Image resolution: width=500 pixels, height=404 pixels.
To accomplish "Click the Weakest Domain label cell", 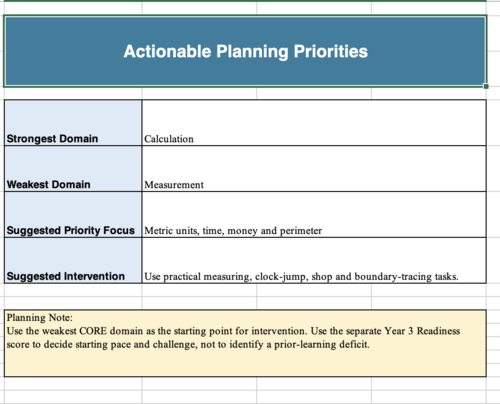I will (73, 169).
